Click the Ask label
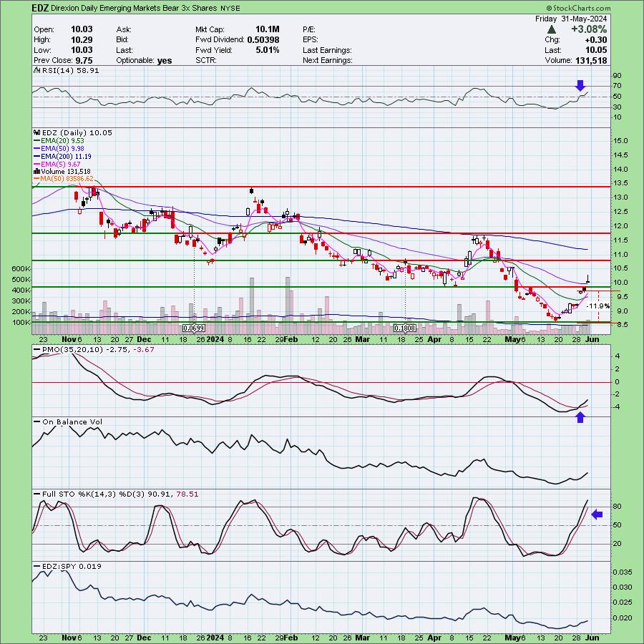 [124, 29]
